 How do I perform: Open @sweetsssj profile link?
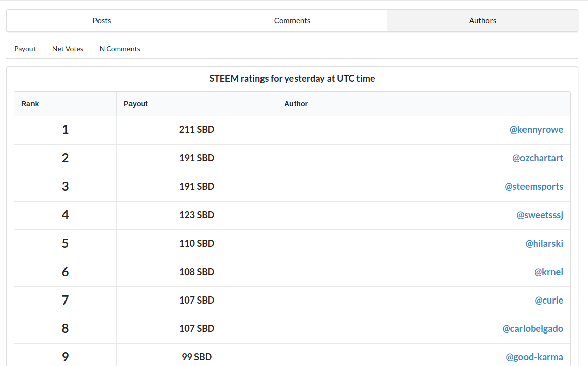point(540,215)
